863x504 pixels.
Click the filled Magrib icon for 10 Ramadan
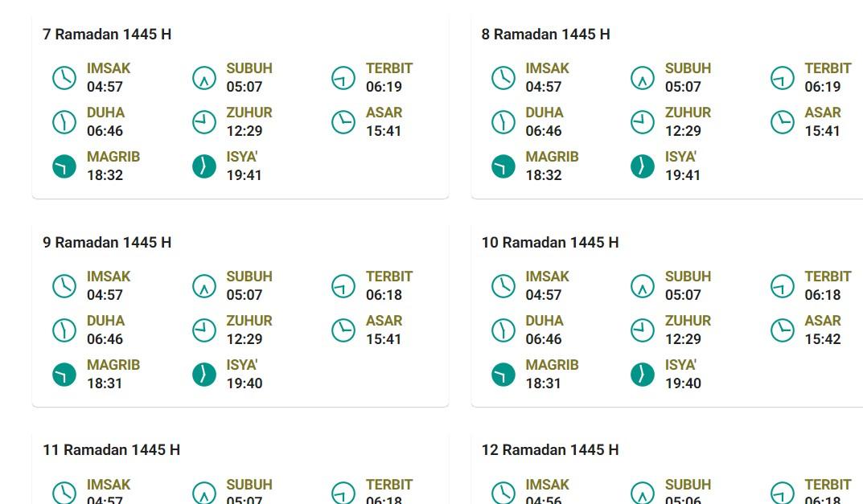503,375
